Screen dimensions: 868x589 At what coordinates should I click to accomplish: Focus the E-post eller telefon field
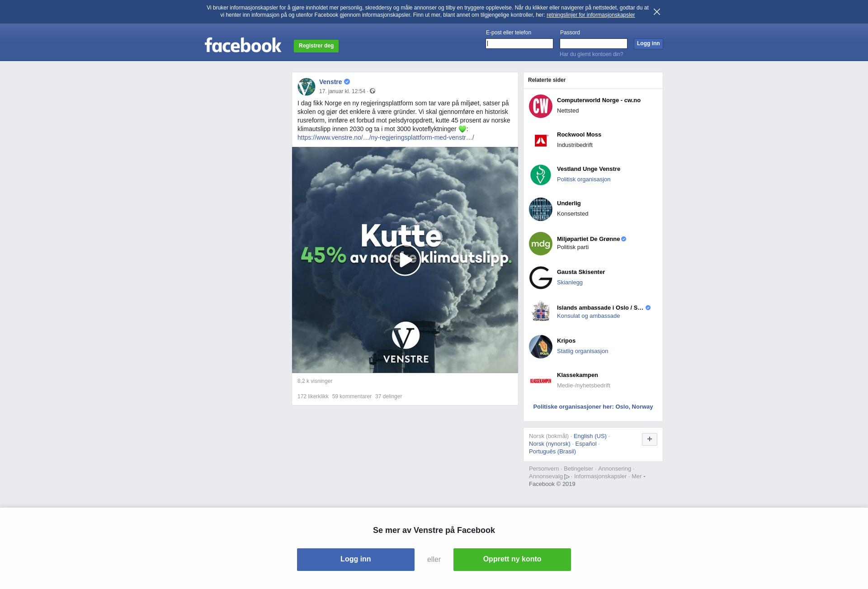click(x=519, y=43)
